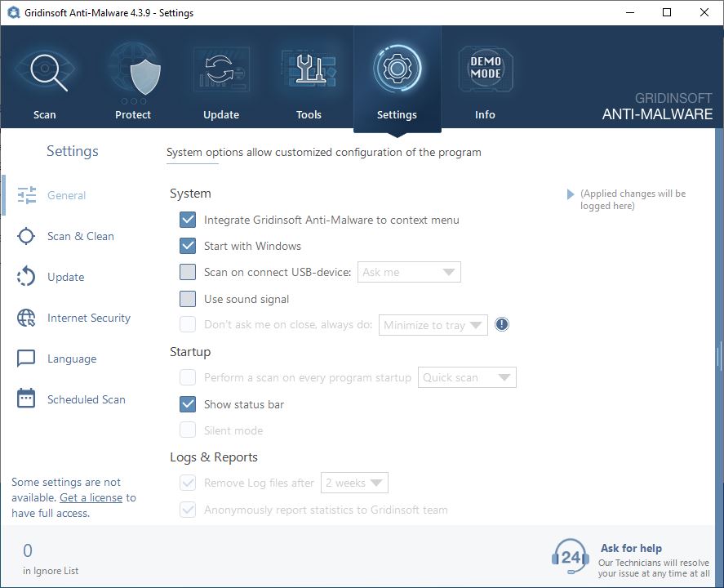This screenshot has height=588, width=724.
Task: Open the Quick scan startup dropdown
Action: coord(467,377)
